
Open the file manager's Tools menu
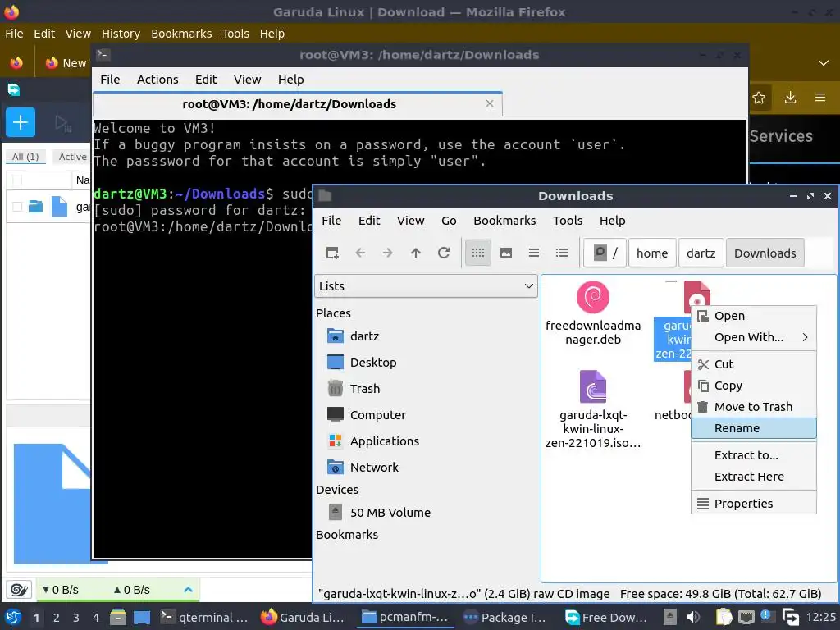coord(568,221)
